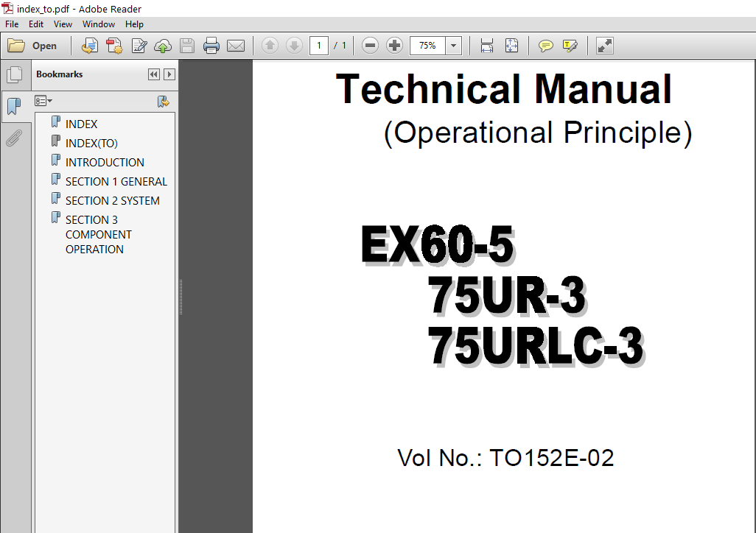Image resolution: width=756 pixels, height=533 pixels.
Task: Open the SECTION 1 GENERAL bookmark
Action: (x=116, y=182)
